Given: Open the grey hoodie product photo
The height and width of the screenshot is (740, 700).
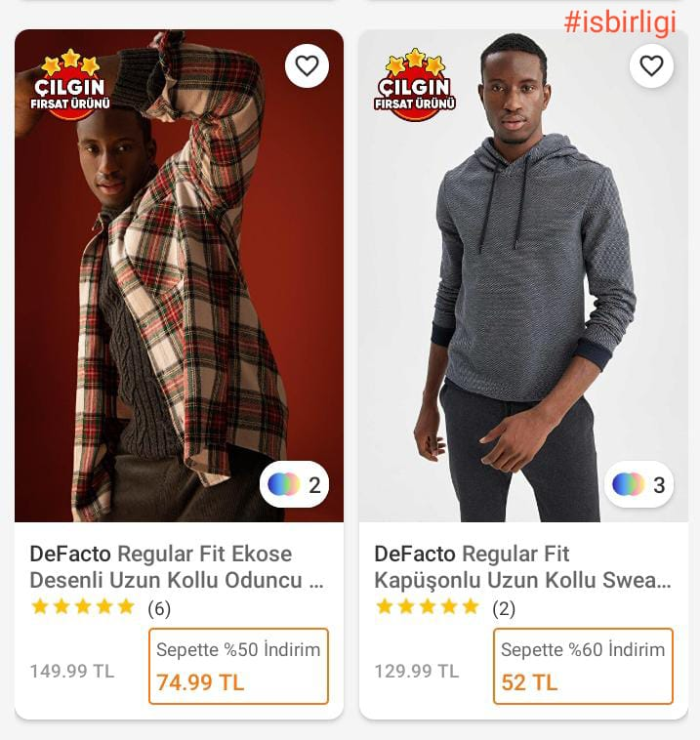Looking at the screenshot, I should coord(523,293).
